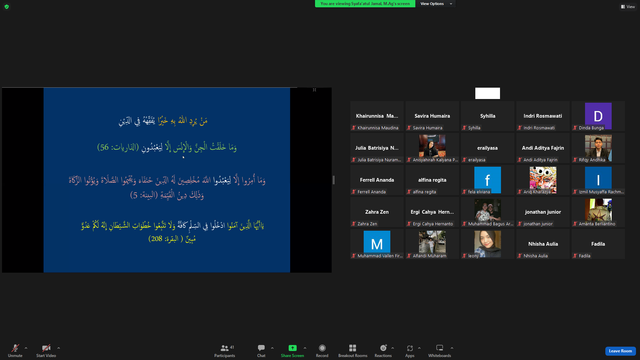
Task: Click the green 'You are viewing' screen banner
Action: [x=365, y=4]
